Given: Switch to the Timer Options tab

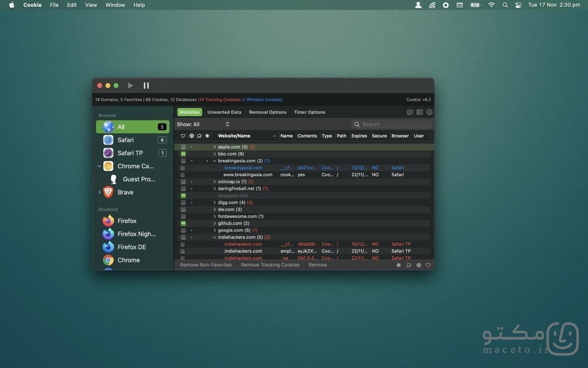Looking at the screenshot, I should [x=310, y=112].
